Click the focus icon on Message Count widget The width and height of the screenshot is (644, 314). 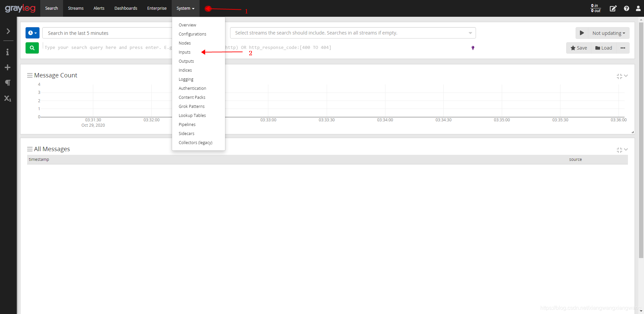[619, 76]
